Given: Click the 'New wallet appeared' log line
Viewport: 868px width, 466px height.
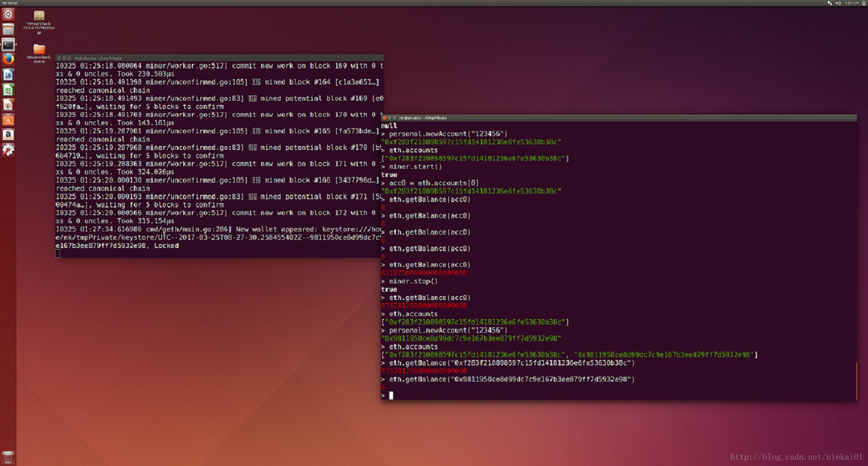Looking at the screenshot, I should tap(219, 230).
